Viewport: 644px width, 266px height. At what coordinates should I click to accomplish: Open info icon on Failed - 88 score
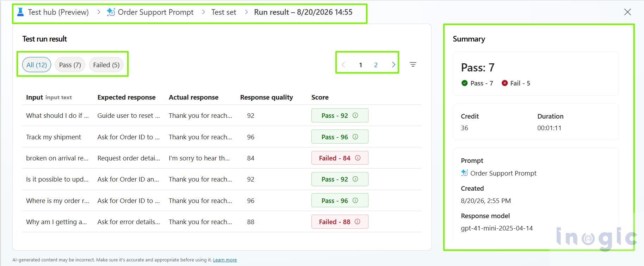click(358, 222)
